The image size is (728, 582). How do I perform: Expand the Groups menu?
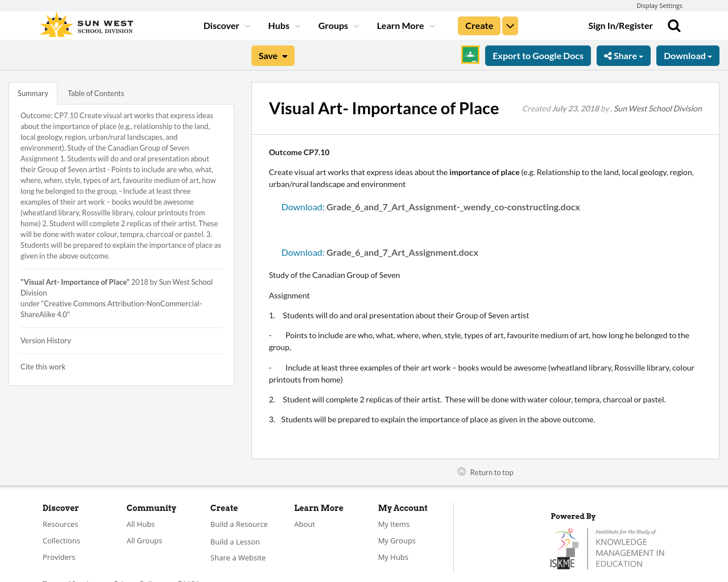coord(338,25)
